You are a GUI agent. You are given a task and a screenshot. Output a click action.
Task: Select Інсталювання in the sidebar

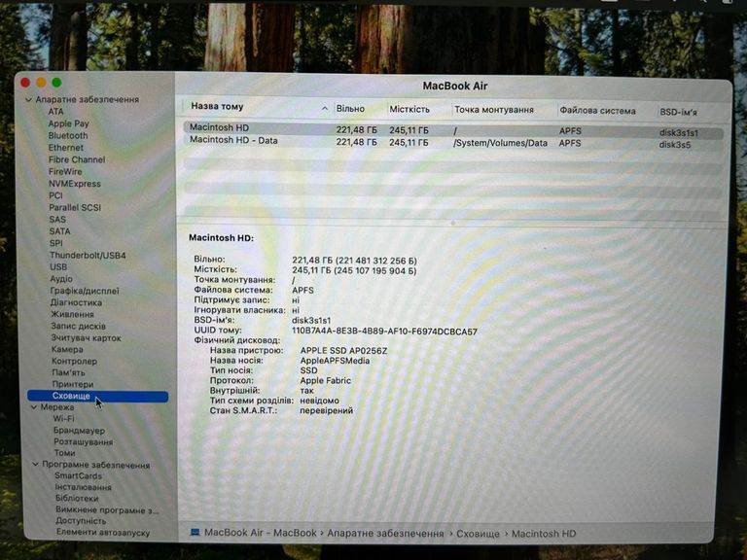pyautogui.click(x=83, y=487)
